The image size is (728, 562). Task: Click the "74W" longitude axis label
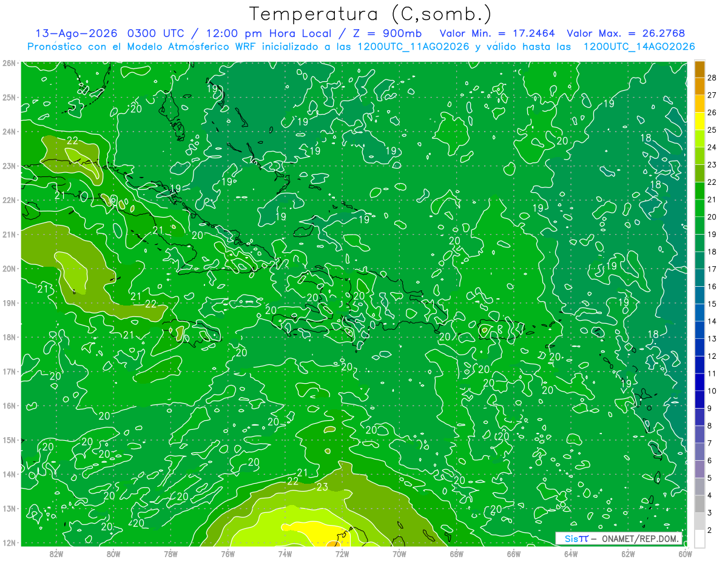[x=285, y=554]
